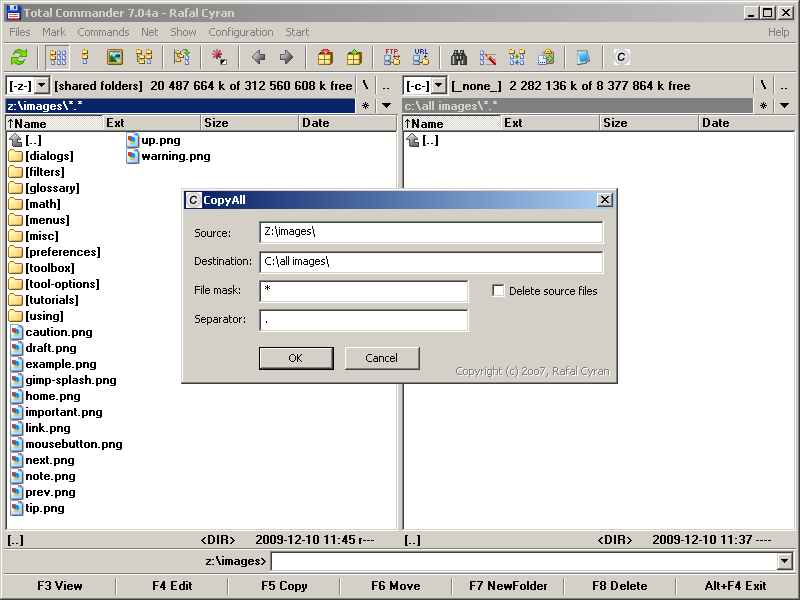
Task: Open URL new FTP connection icon
Action: [421, 57]
